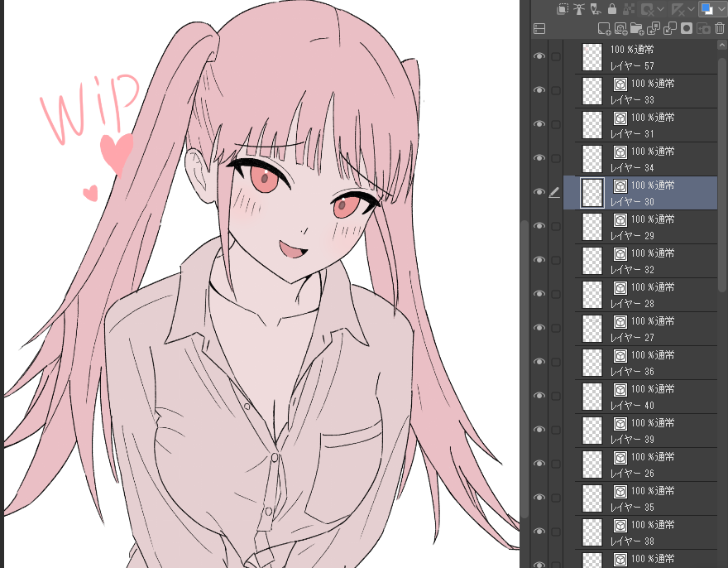Viewport: 728px width, 568px height.
Task: Click vector layer icon on layer 26
Action: coord(620,458)
